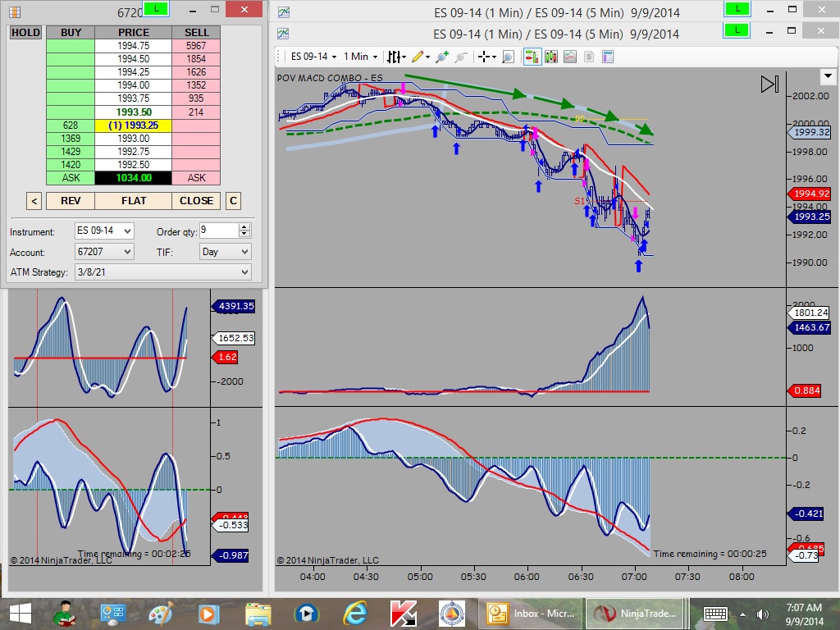Image resolution: width=840 pixels, height=630 pixels.
Task: Toggle the HOLD button
Action: (x=25, y=33)
